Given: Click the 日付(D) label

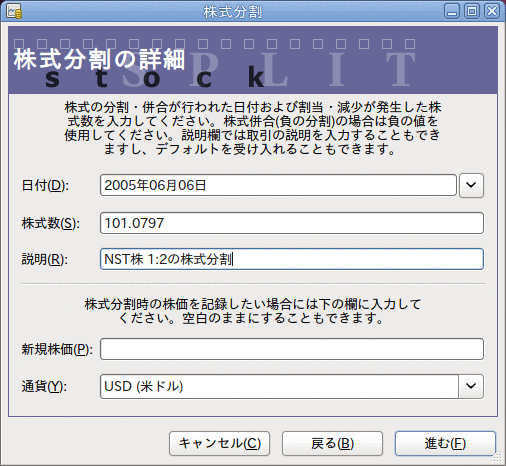Looking at the screenshot, I should [45, 185].
